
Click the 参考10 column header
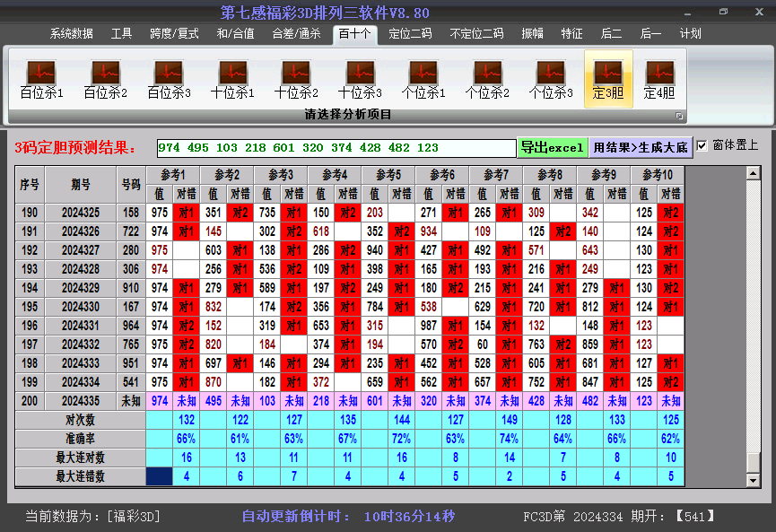(x=658, y=175)
